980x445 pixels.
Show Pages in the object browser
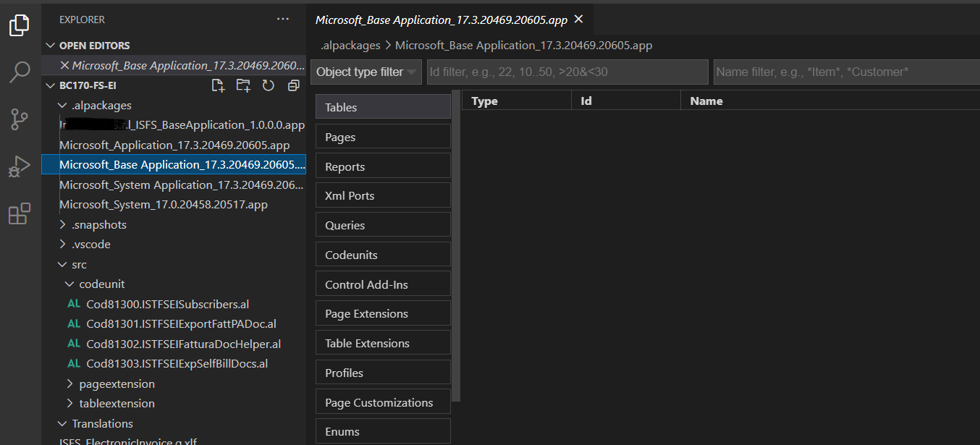(383, 136)
